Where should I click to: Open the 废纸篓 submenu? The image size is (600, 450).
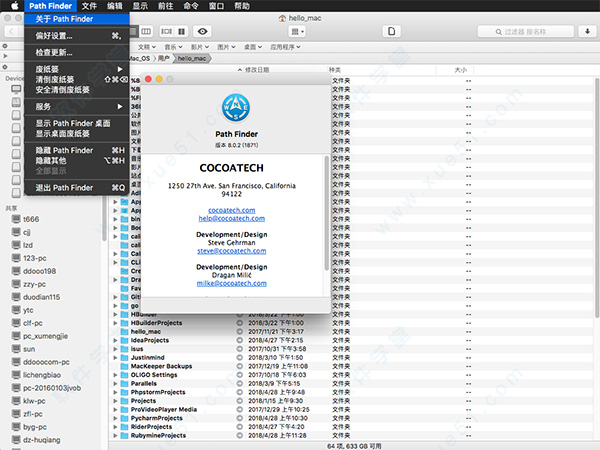click(x=77, y=69)
